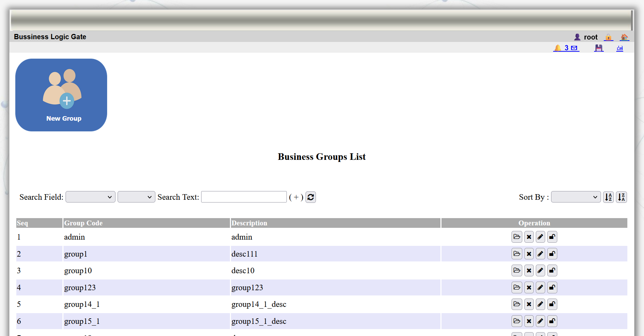Open the admin group folder icon
644x336 pixels.
point(517,237)
